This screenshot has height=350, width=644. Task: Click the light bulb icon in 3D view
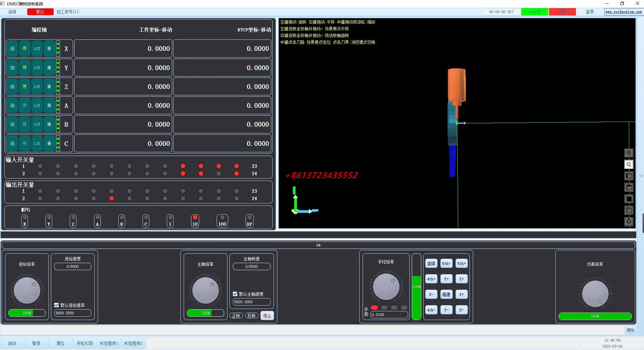click(x=628, y=221)
